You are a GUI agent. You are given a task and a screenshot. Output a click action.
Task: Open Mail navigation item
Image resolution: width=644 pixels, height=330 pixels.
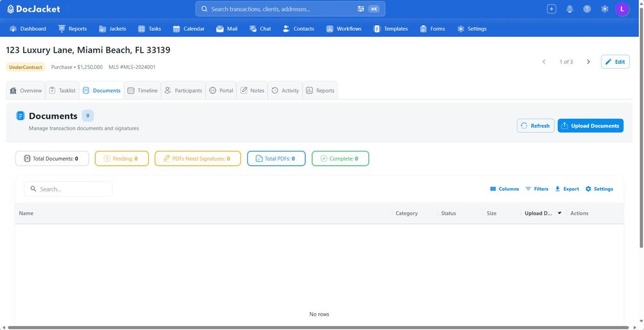(227, 29)
